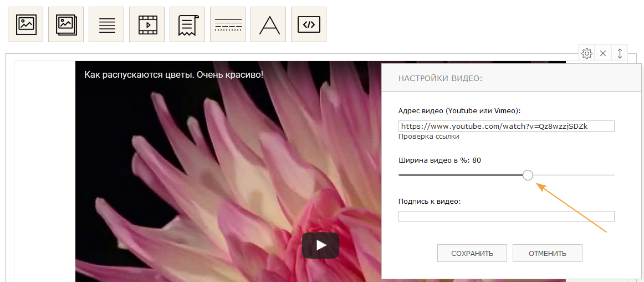Save settings with the Сохранить button
Screen dimensions: 644x282
(472, 253)
